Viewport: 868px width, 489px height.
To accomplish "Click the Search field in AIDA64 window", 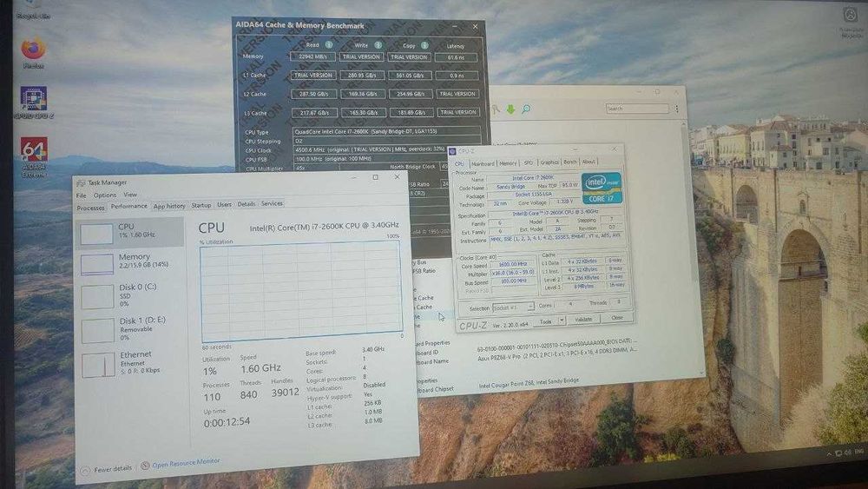I will (637, 109).
